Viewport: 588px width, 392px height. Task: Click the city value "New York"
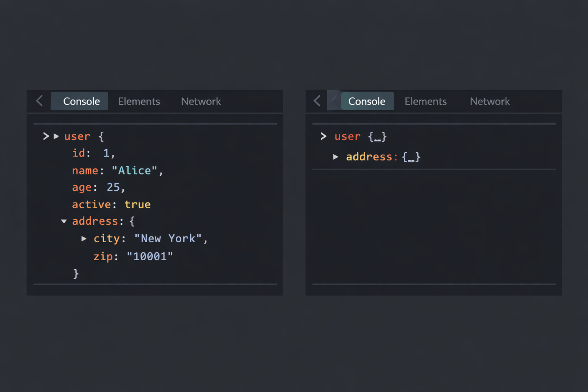point(168,238)
